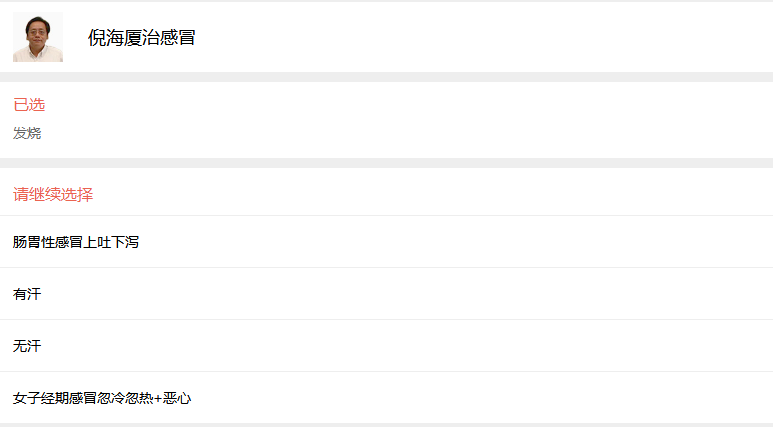
Task: Select the 肠胃性感冒上吐下泻 option
Action: pyautogui.click(x=76, y=242)
